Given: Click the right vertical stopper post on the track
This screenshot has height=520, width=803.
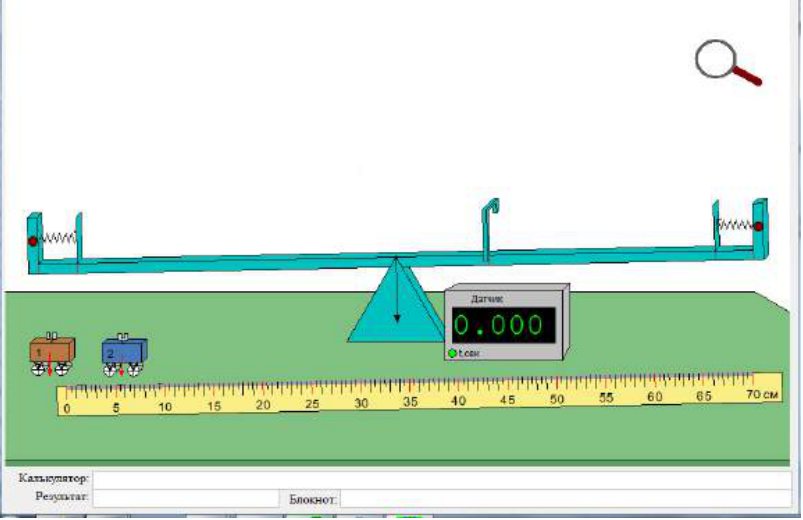Looking at the screenshot, I should tap(715, 225).
